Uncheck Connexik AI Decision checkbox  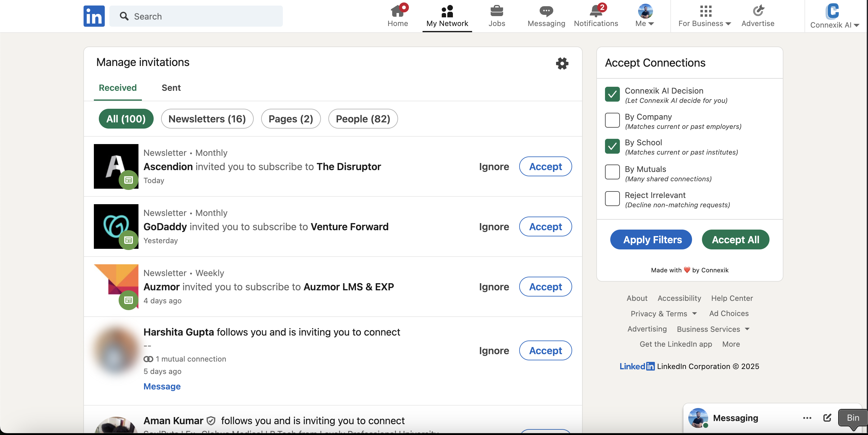point(612,94)
